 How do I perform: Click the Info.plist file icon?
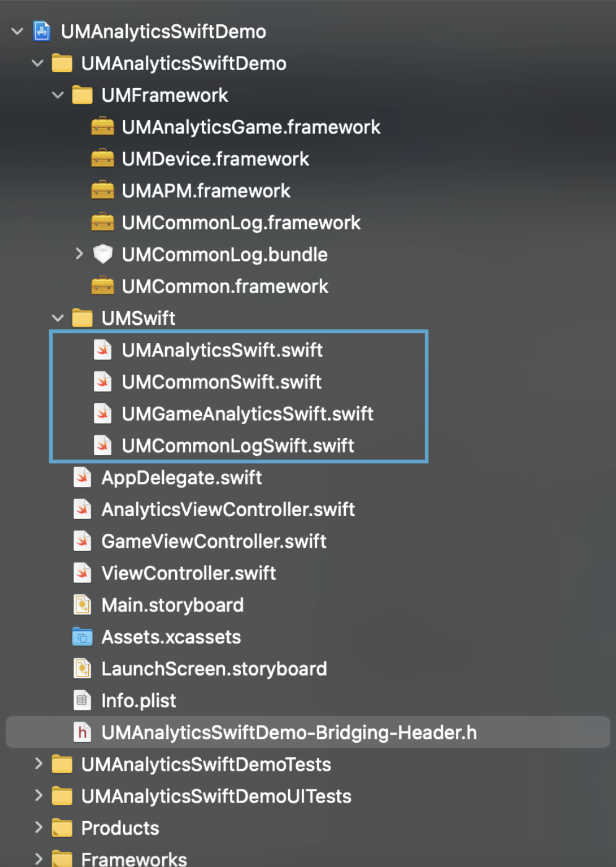(x=82, y=700)
